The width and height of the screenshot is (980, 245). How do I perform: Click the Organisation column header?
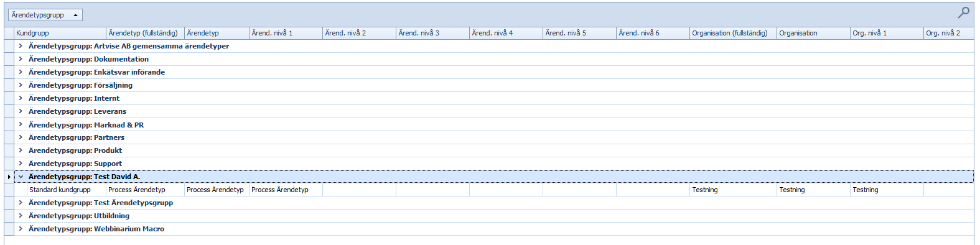(814, 33)
